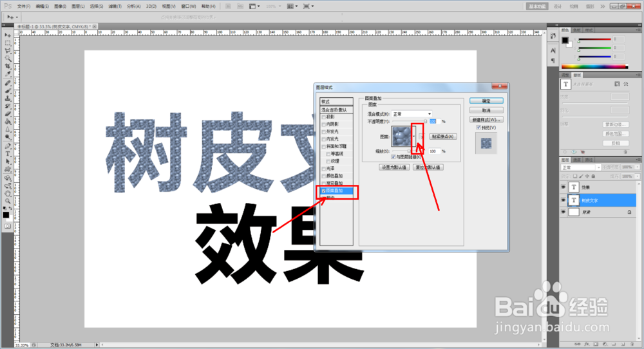Screen dimensions: 644x349
Task: Toggle the 预览(V) preview checkbox
Action: [x=478, y=127]
